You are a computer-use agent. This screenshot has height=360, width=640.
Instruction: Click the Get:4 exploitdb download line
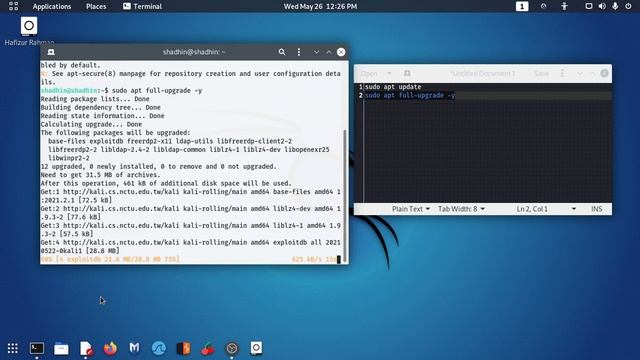(x=191, y=247)
